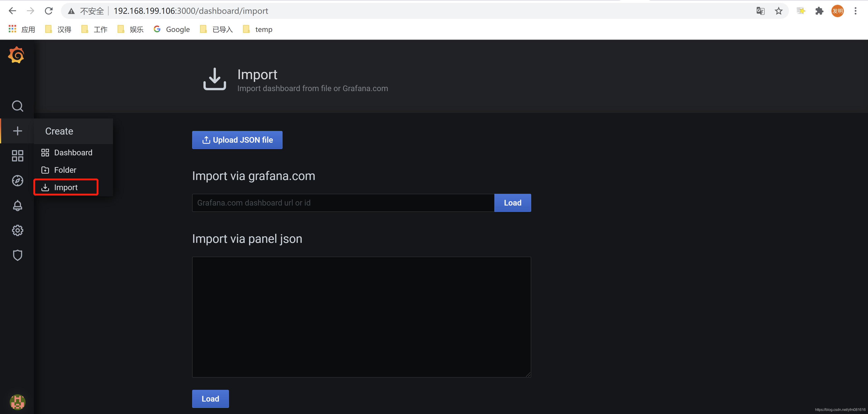The width and height of the screenshot is (868, 414).
Task: Click the Create menu header
Action: pyautogui.click(x=73, y=131)
